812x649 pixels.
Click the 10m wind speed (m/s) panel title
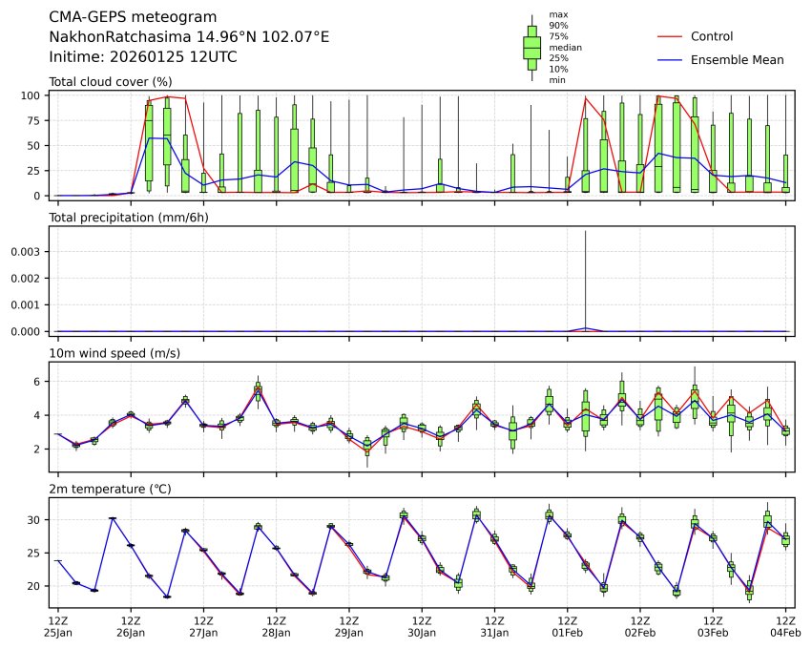115,354
